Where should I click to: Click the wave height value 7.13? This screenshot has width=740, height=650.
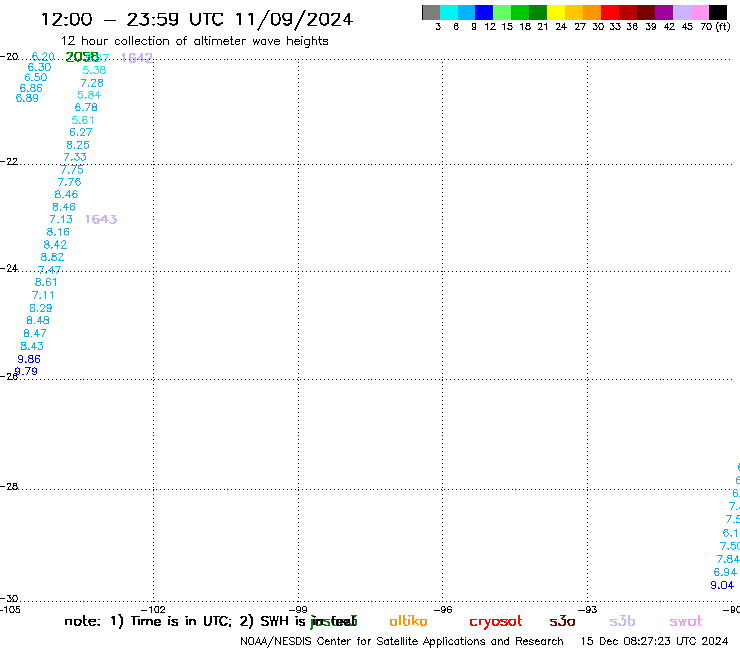pyautogui.click(x=61, y=219)
